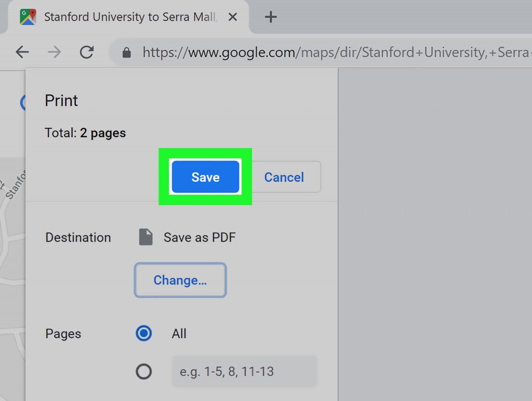Close the Stanford University to Serra Mall tab
The image size is (532, 401).
[x=233, y=17]
